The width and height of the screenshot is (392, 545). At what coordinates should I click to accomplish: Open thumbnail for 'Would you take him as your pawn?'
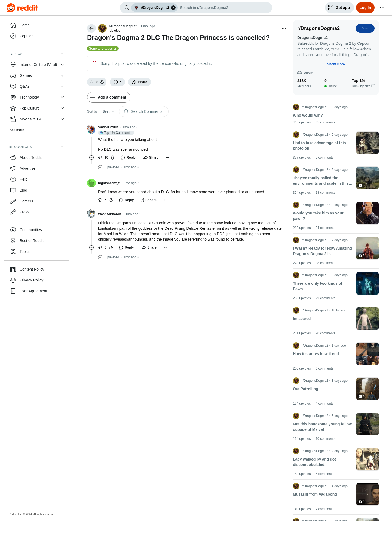[x=367, y=213]
